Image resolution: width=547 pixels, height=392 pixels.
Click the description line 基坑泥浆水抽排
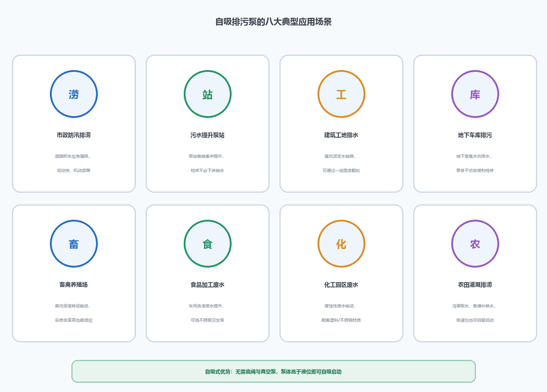coord(339,156)
